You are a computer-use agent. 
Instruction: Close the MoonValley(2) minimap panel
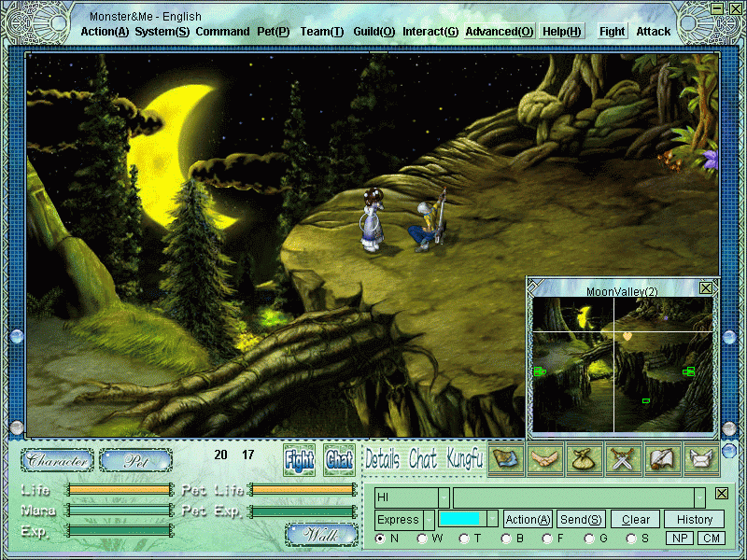[x=706, y=287]
